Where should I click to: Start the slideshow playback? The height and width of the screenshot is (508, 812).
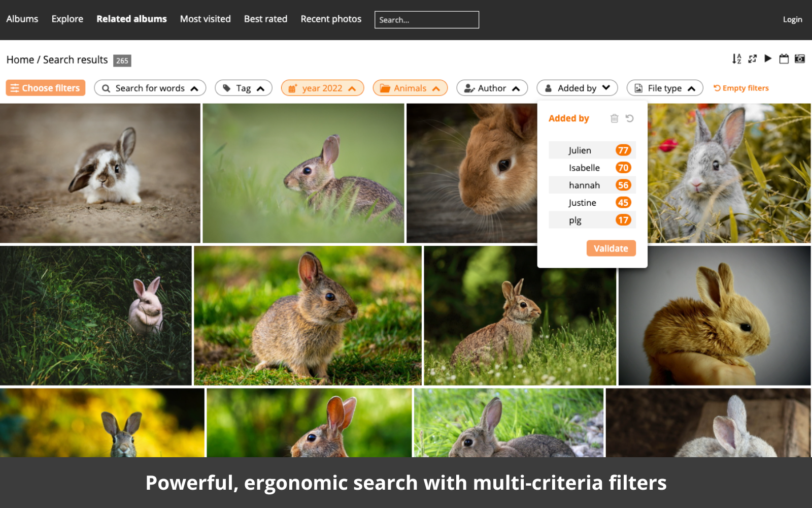pyautogui.click(x=768, y=59)
